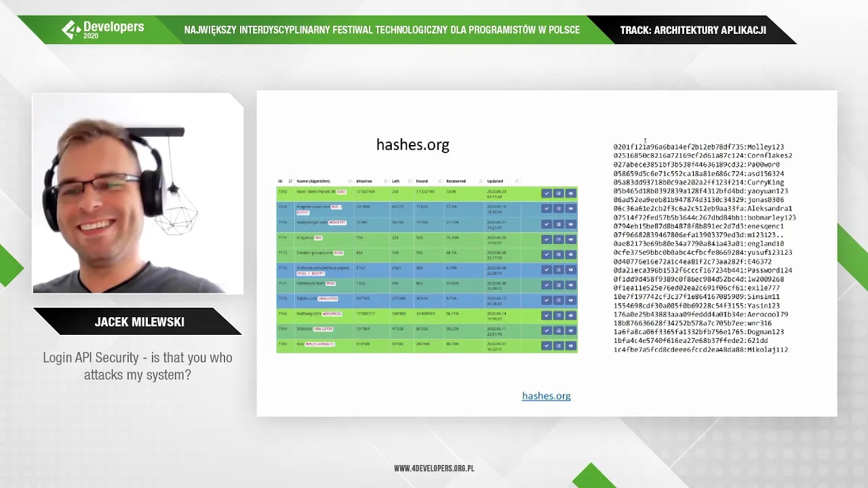Click the eye icon for Mathway.com row
Image resolution: width=868 pixels, height=488 pixels.
point(571,315)
